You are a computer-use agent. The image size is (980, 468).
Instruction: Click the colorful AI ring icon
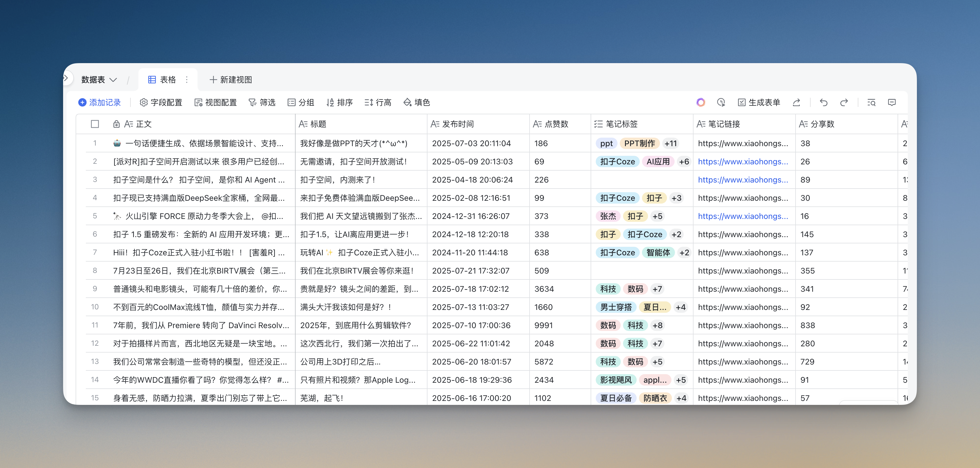[701, 102]
